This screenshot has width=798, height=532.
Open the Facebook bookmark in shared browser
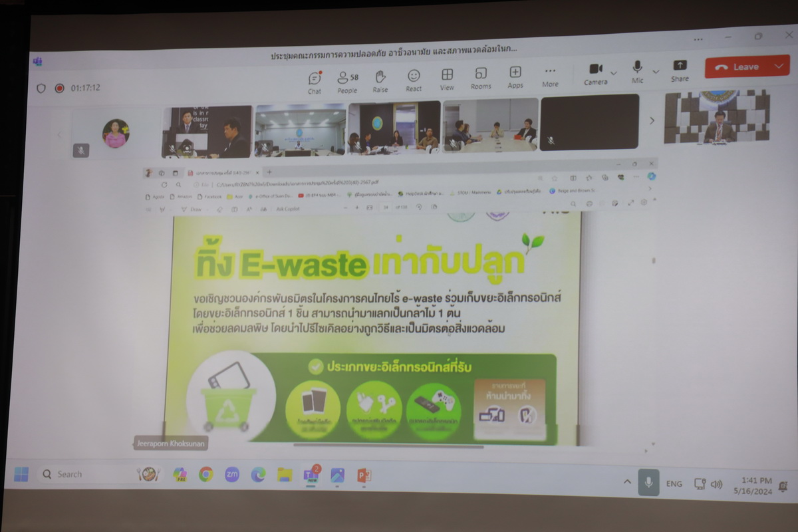click(x=209, y=197)
